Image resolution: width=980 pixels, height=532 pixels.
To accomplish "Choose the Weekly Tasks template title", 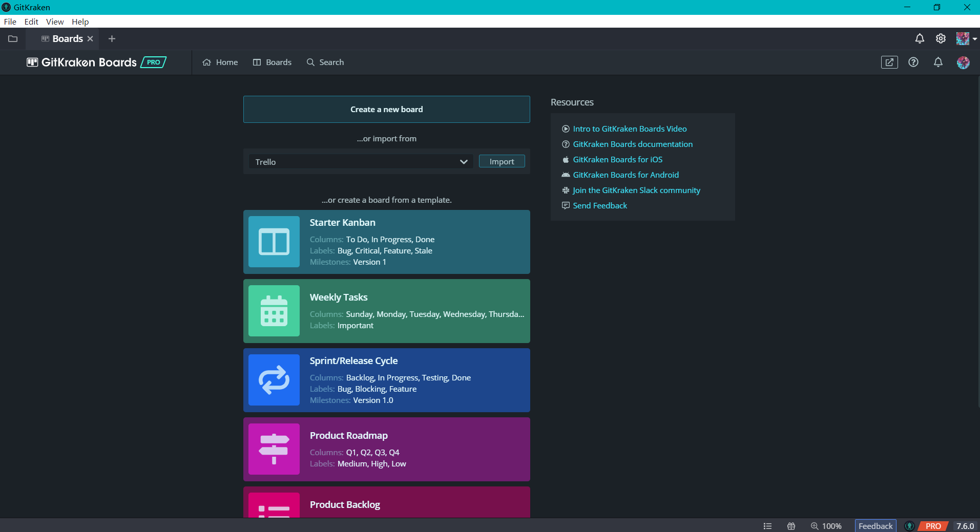I will [339, 297].
